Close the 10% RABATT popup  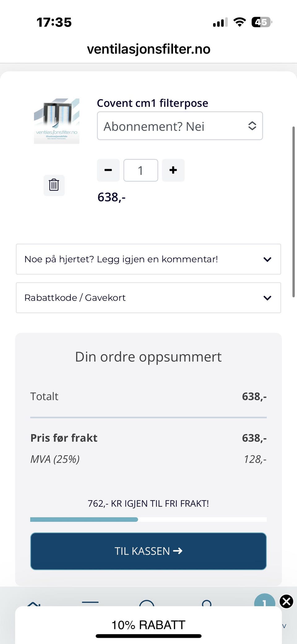tap(286, 602)
